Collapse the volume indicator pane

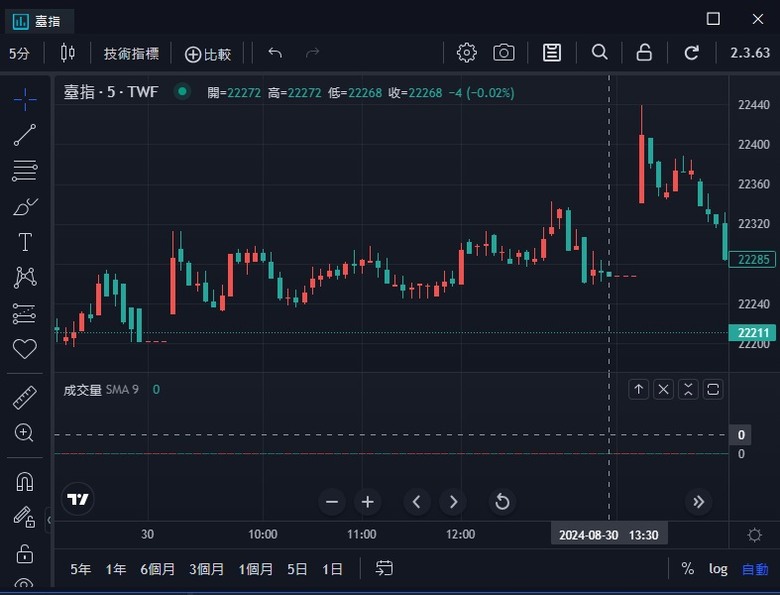(688, 390)
